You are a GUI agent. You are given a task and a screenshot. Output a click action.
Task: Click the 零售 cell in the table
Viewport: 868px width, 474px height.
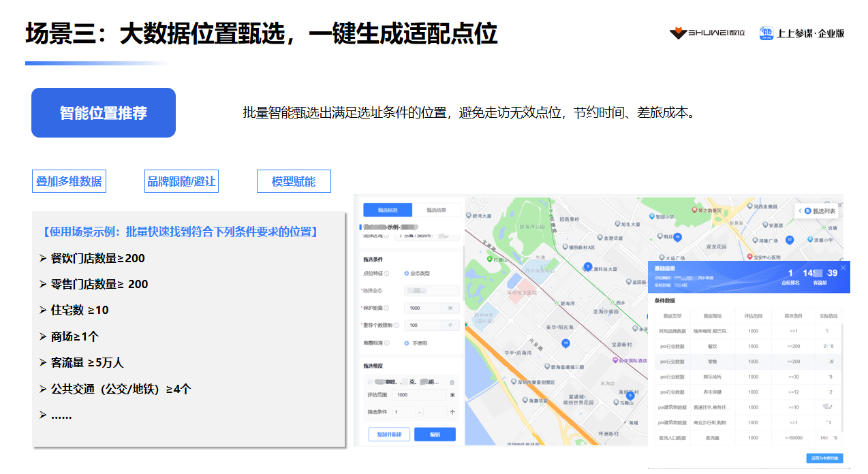(713, 362)
